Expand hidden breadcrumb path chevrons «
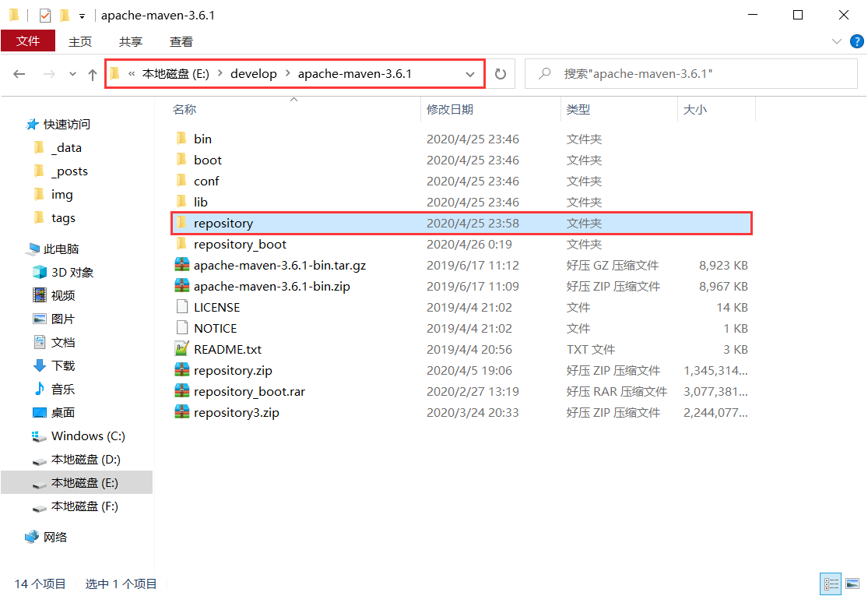Image resolution: width=868 pixels, height=596 pixels. click(x=132, y=74)
